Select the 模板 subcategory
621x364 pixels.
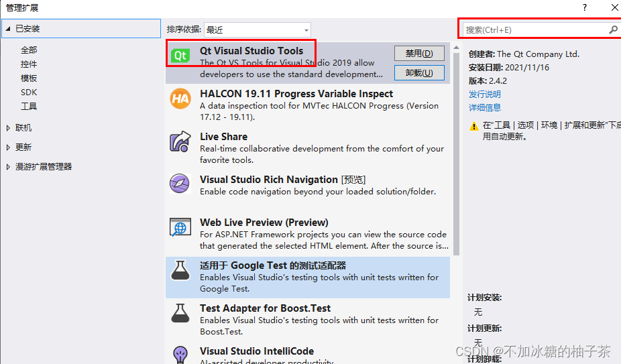pos(29,78)
